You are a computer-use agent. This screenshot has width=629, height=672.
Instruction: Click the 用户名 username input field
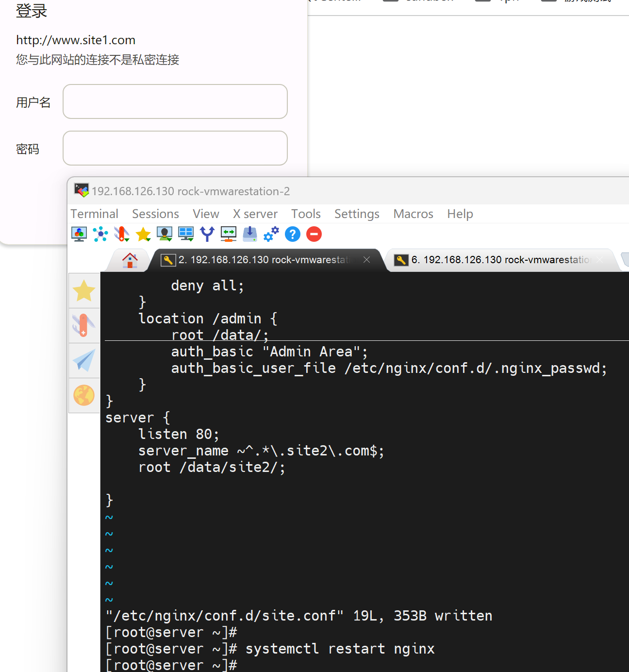click(175, 101)
